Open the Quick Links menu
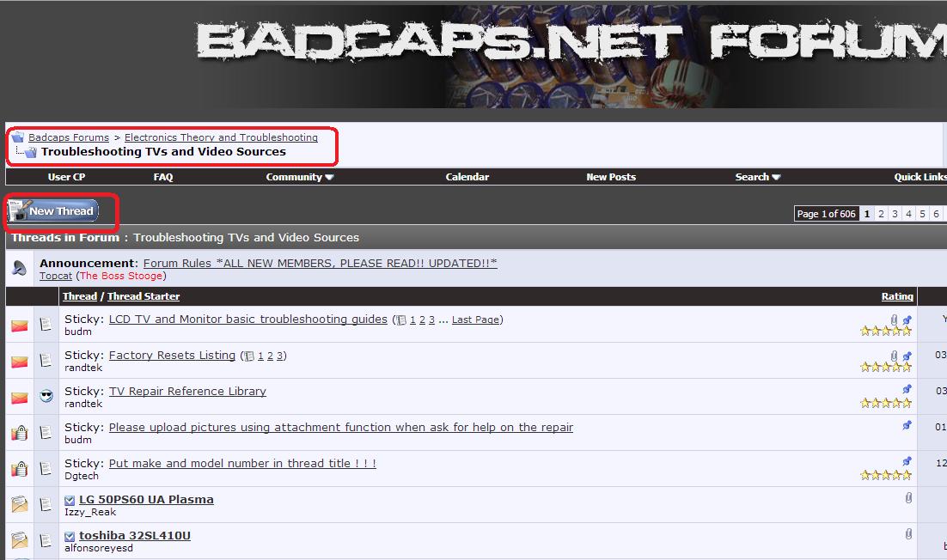This screenshot has width=947, height=560. coord(920,177)
